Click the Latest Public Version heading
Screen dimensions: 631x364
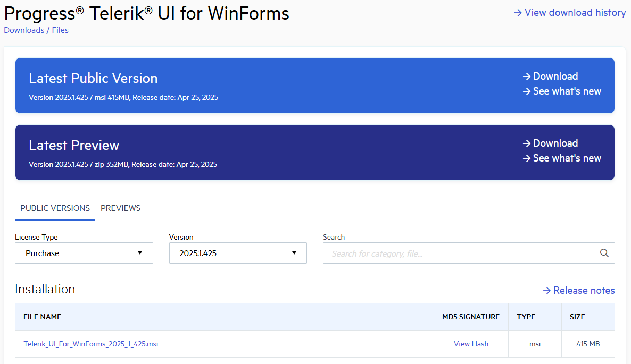click(93, 78)
